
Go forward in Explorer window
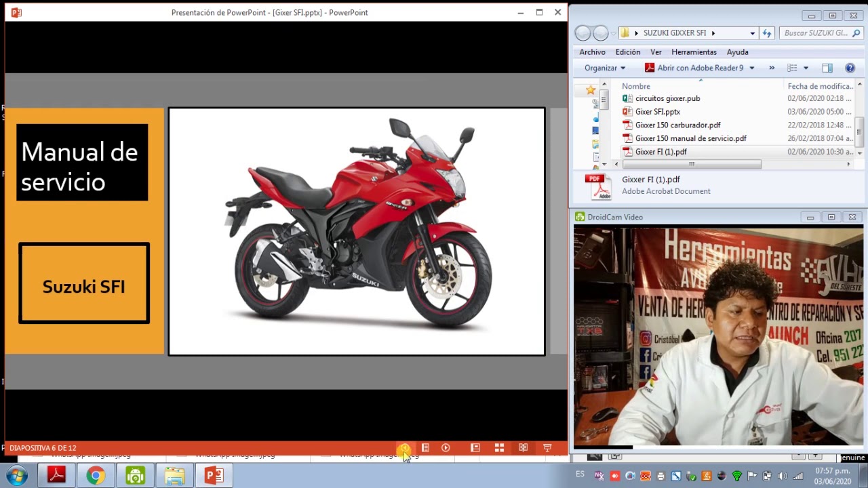[601, 33]
